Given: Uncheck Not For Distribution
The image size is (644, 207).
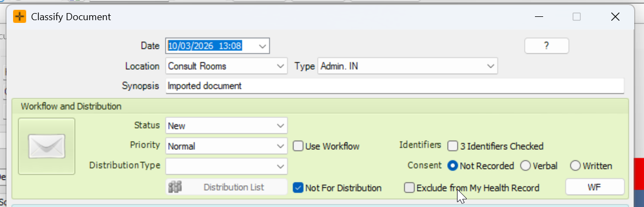Looking at the screenshot, I should coord(298,188).
